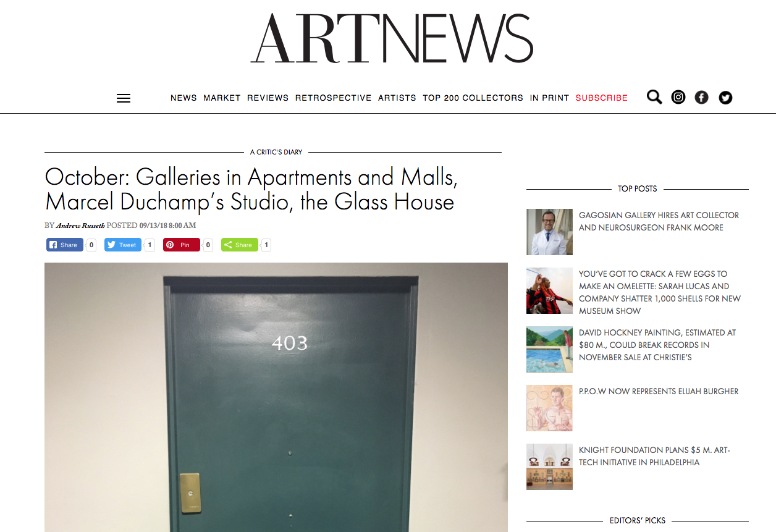The width and height of the screenshot is (776, 532).
Task: Go to the News menu item
Action: click(183, 98)
